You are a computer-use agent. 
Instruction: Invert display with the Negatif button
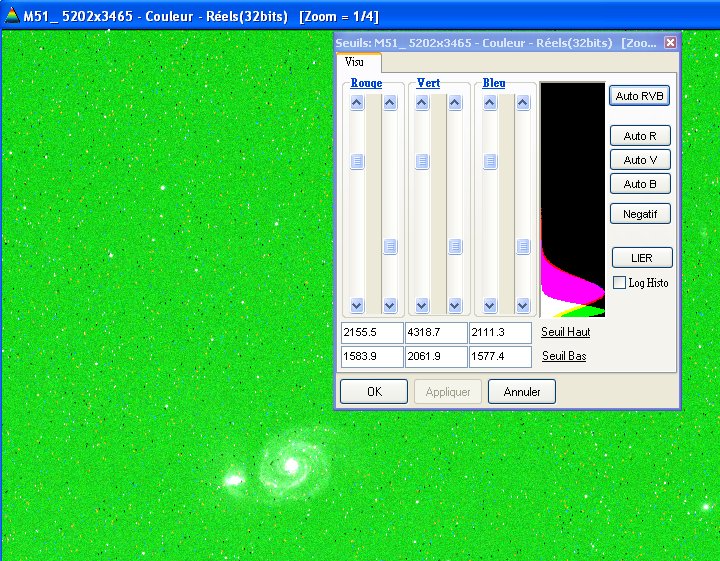[x=640, y=214]
